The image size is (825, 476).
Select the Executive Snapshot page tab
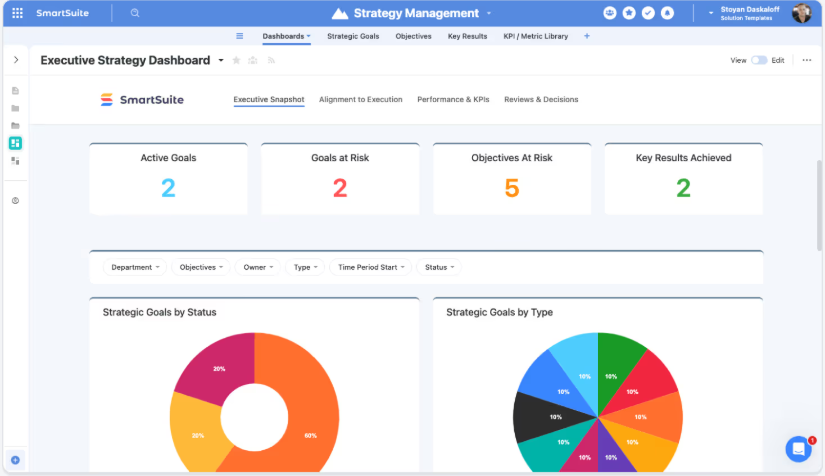[x=269, y=99]
